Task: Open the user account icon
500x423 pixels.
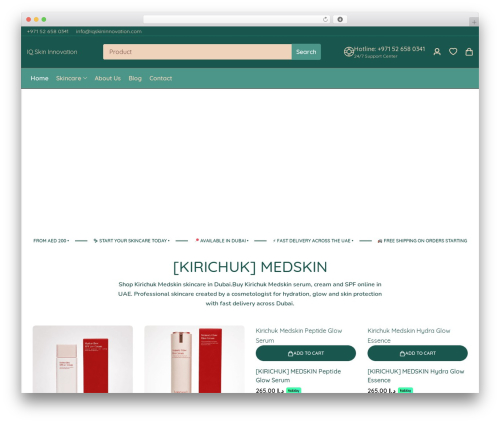Action: [x=437, y=52]
